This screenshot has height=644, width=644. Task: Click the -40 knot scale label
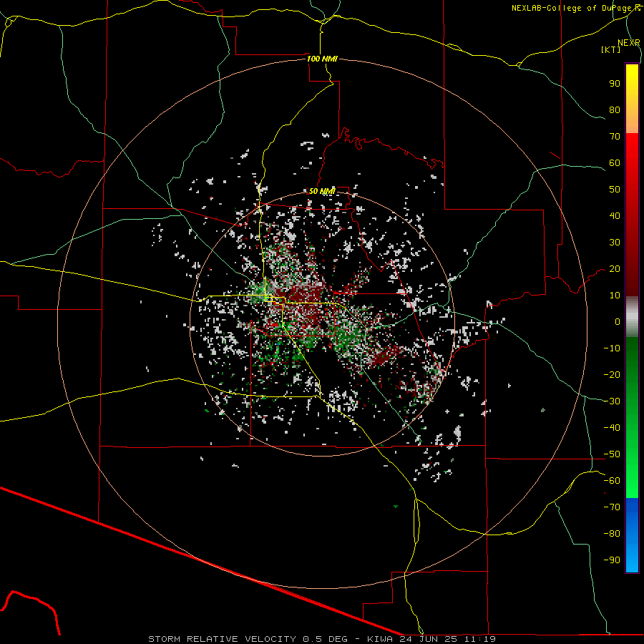[612, 428]
